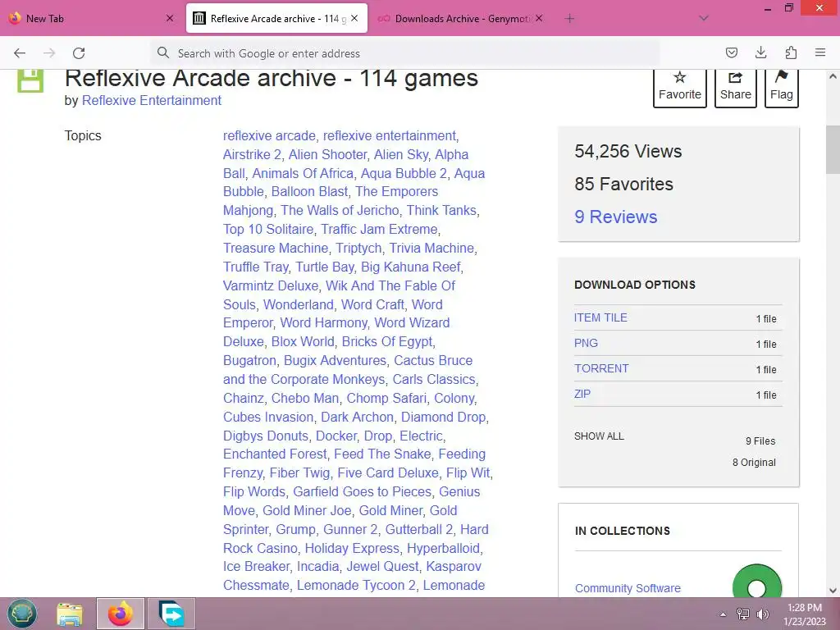
Task: Open the 'Alien Shooter' topic link
Action: (x=328, y=154)
